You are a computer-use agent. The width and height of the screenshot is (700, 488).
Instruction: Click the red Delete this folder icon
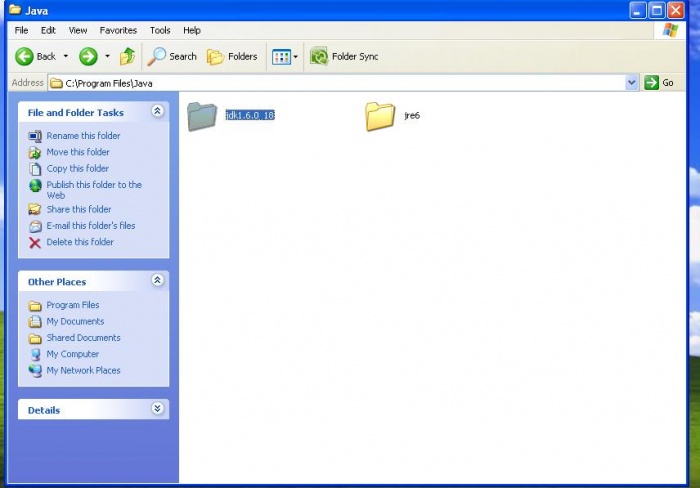[35, 242]
